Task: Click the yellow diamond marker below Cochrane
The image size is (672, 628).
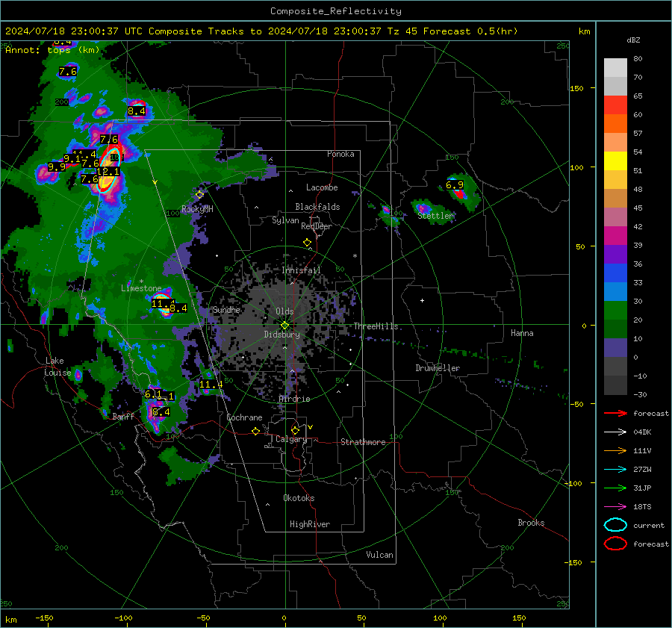Action: point(255,432)
